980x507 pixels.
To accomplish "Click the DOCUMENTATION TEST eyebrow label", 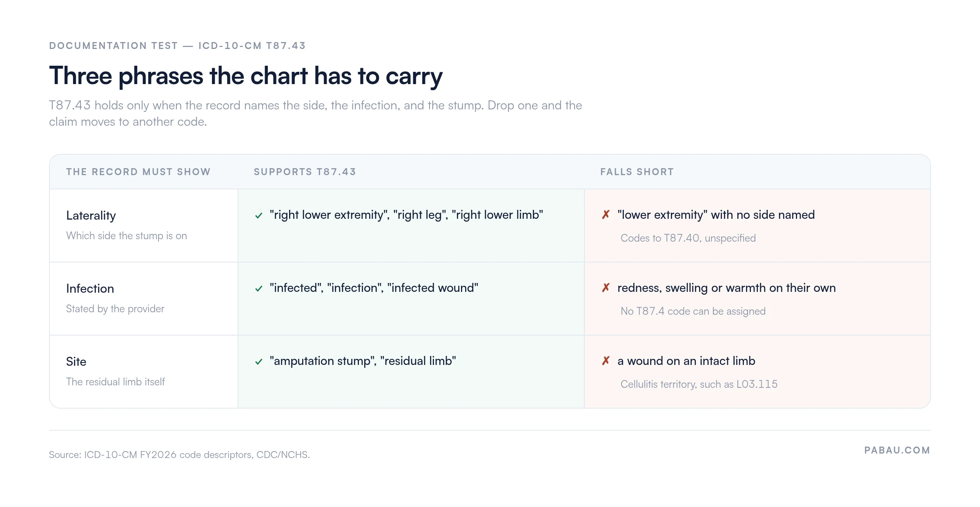I will [177, 46].
